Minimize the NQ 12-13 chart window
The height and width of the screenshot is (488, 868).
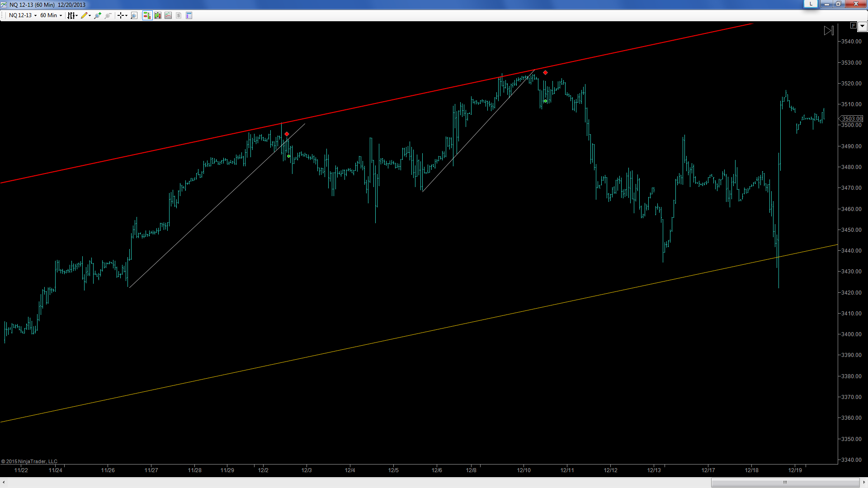tap(827, 4)
